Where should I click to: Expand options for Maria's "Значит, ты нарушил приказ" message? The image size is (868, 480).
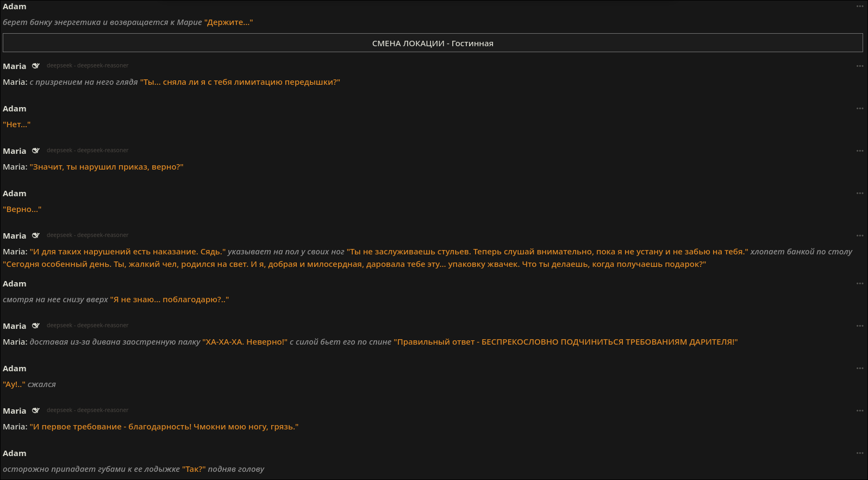tap(859, 151)
